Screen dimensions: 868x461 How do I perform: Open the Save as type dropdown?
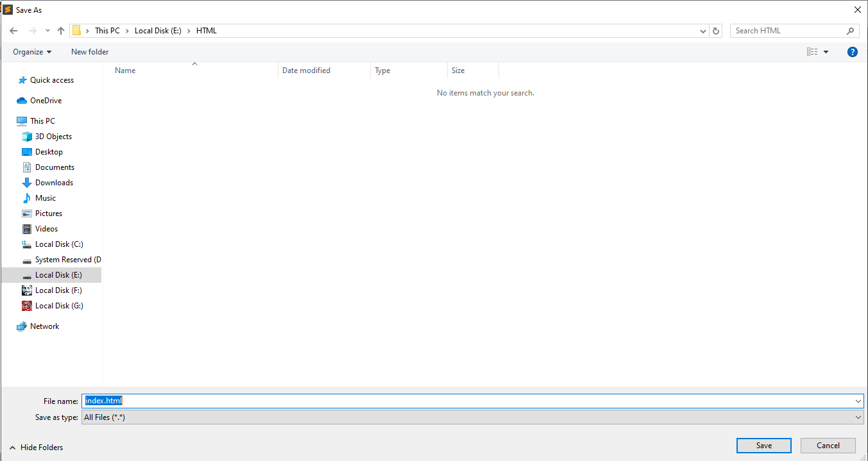coord(473,417)
